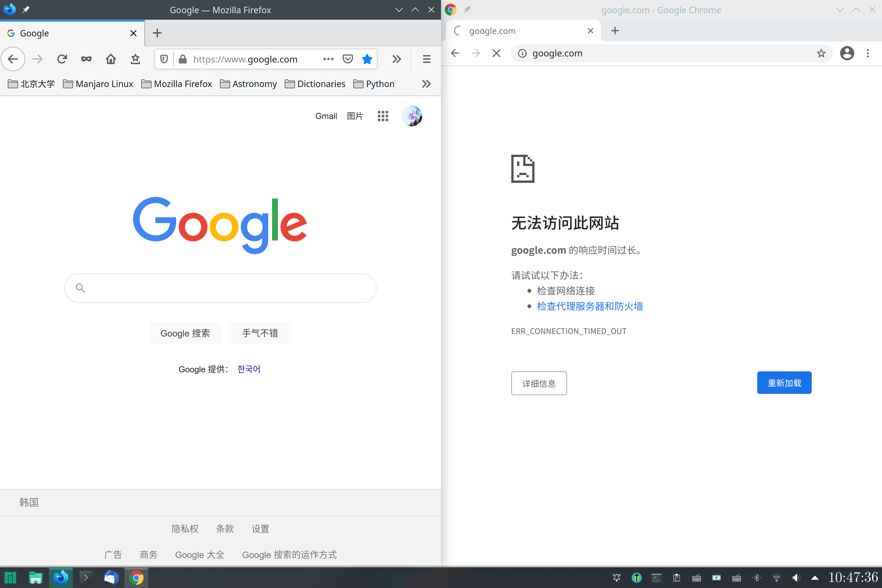Screen dimensions: 882x588
Task: Click the padlock site-security icon in Firefox
Action: (183, 59)
